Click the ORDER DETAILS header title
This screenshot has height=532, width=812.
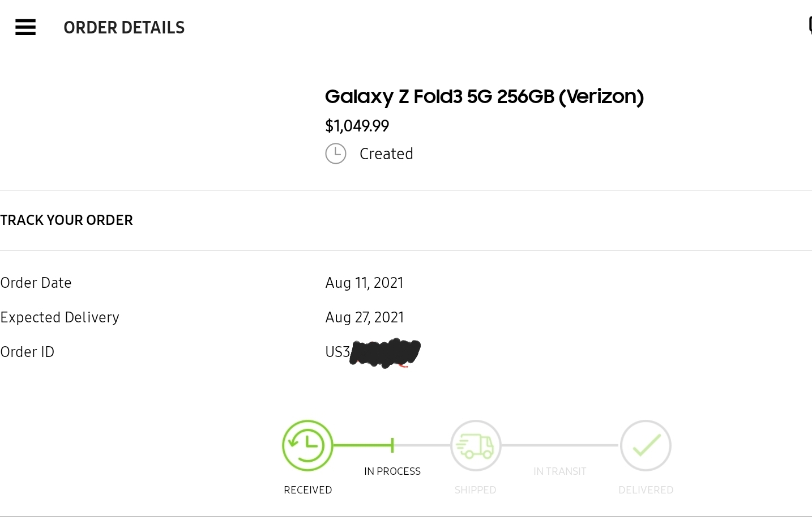[124, 28]
